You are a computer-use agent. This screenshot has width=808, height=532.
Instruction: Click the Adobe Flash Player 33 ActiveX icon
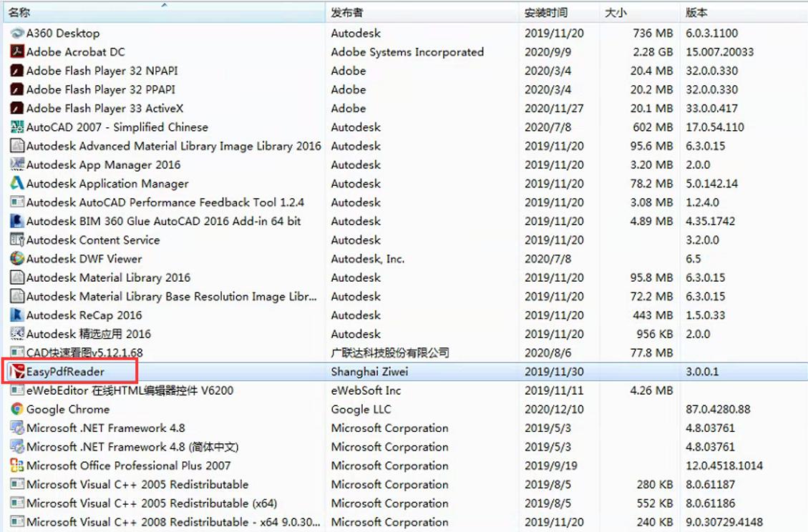tap(16, 108)
